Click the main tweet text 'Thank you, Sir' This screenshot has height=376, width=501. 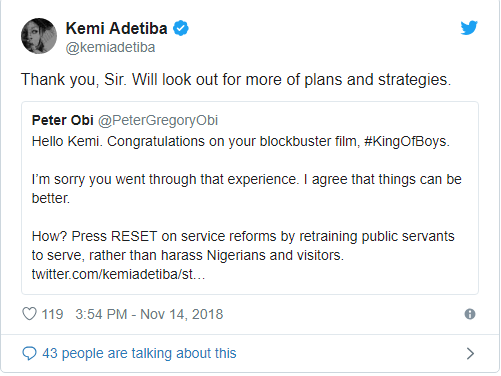[x=236, y=80]
